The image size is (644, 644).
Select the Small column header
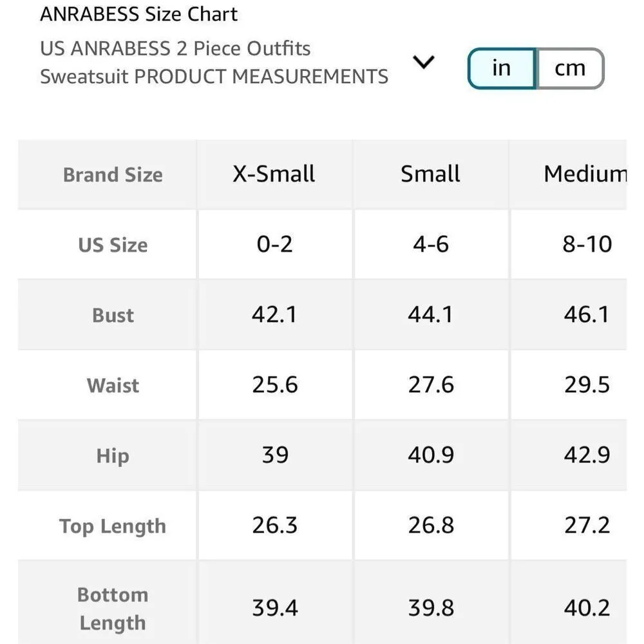coord(430,174)
